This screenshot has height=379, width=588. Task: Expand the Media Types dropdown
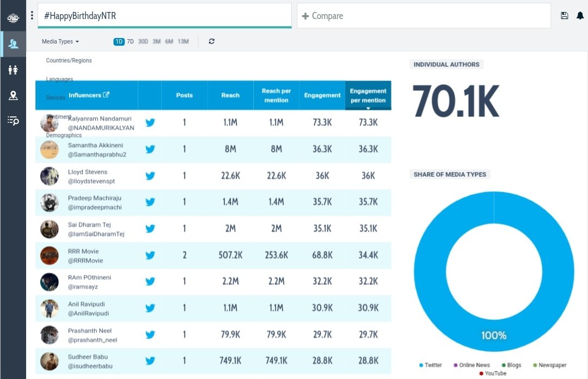click(60, 41)
